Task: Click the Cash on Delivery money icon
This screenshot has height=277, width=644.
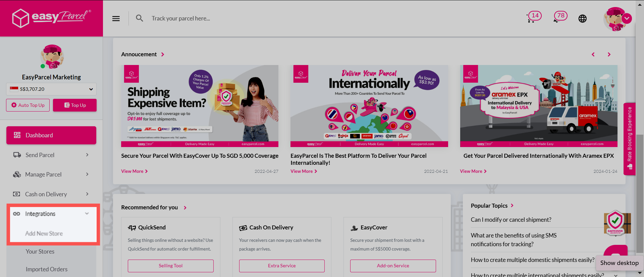Action: click(x=16, y=194)
